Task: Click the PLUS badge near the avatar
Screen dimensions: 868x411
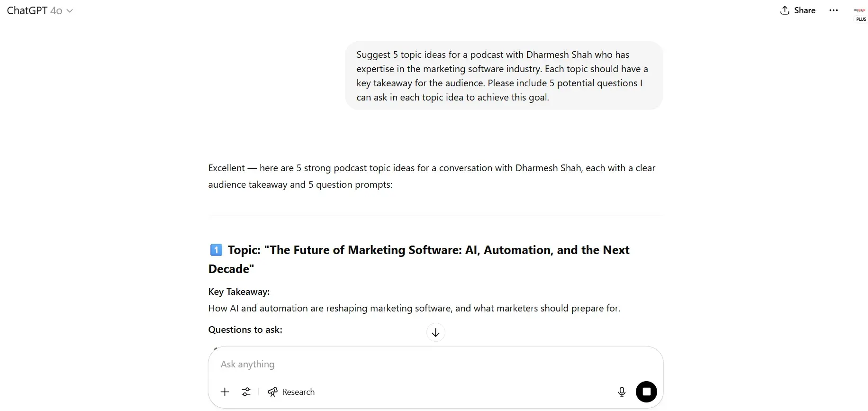Action: point(861,19)
